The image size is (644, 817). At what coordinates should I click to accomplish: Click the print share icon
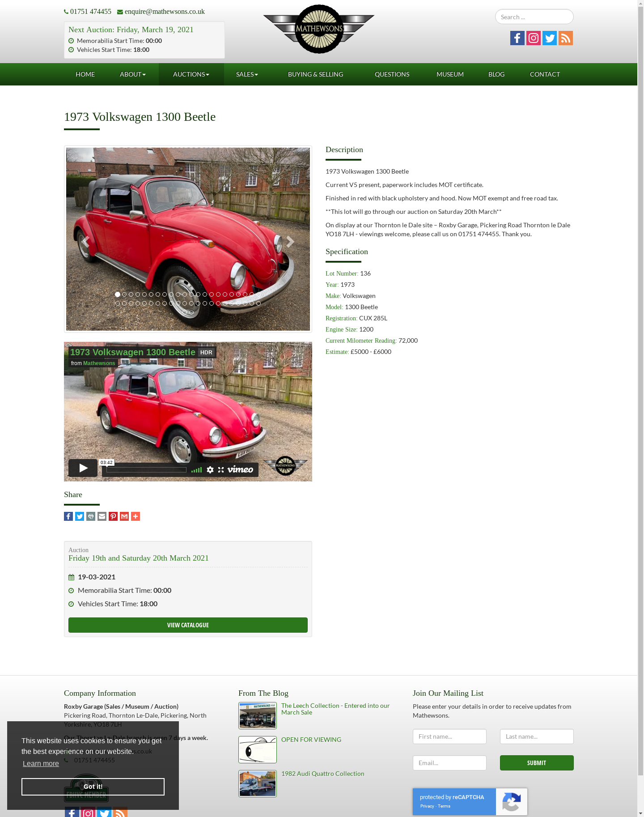(x=91, y=516)
